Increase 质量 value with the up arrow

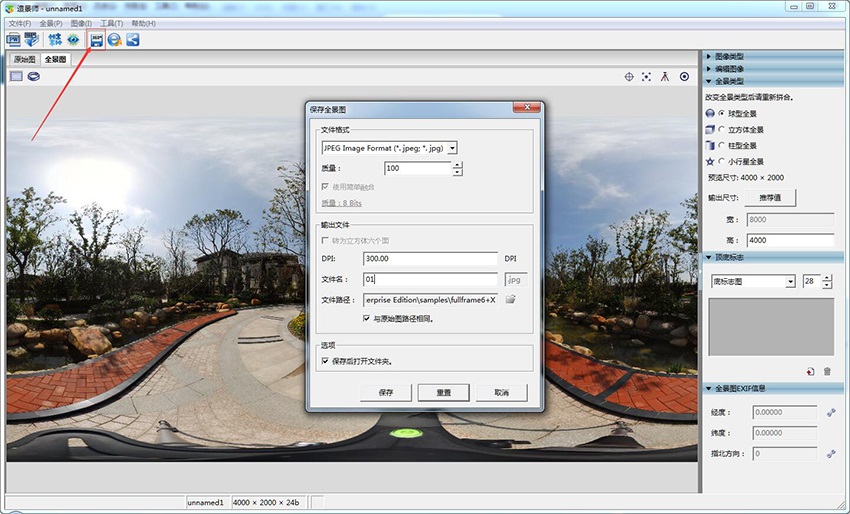457,165
